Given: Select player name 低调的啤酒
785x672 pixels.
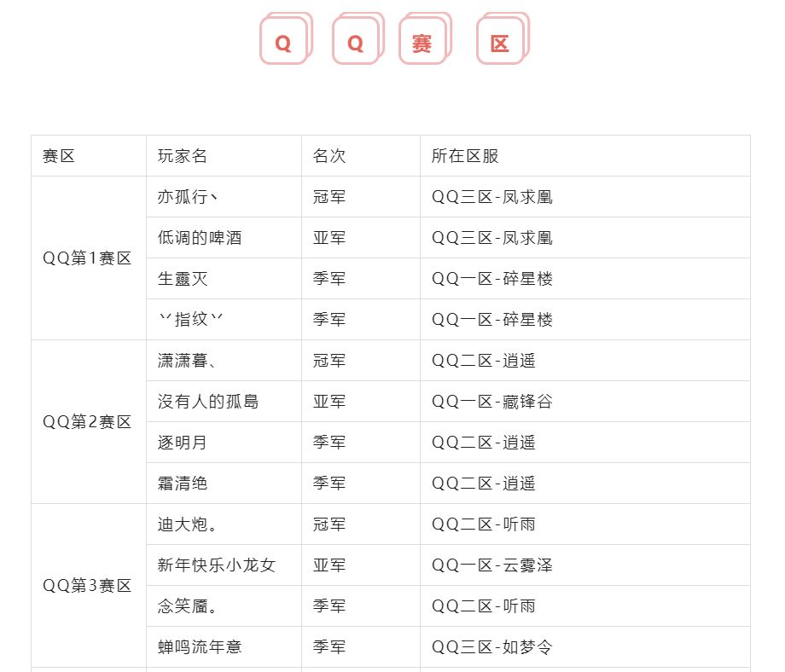Looking at the screenshot, I should pos(200,238).
